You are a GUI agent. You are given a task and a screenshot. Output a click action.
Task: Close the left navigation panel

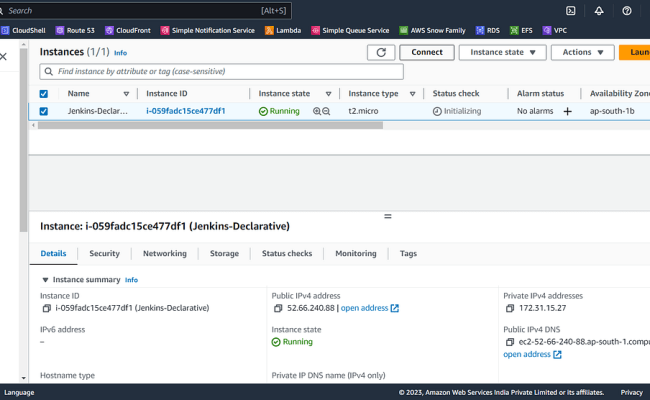(x=3, y=56)
